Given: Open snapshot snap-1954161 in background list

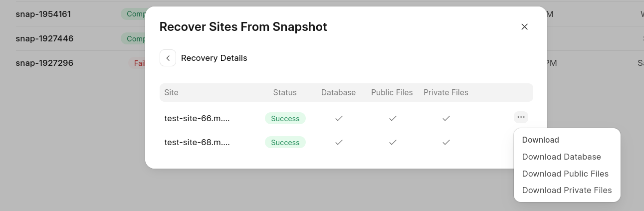Looking at the screenshot, I should pyautogui.click(x=43, y=14).
